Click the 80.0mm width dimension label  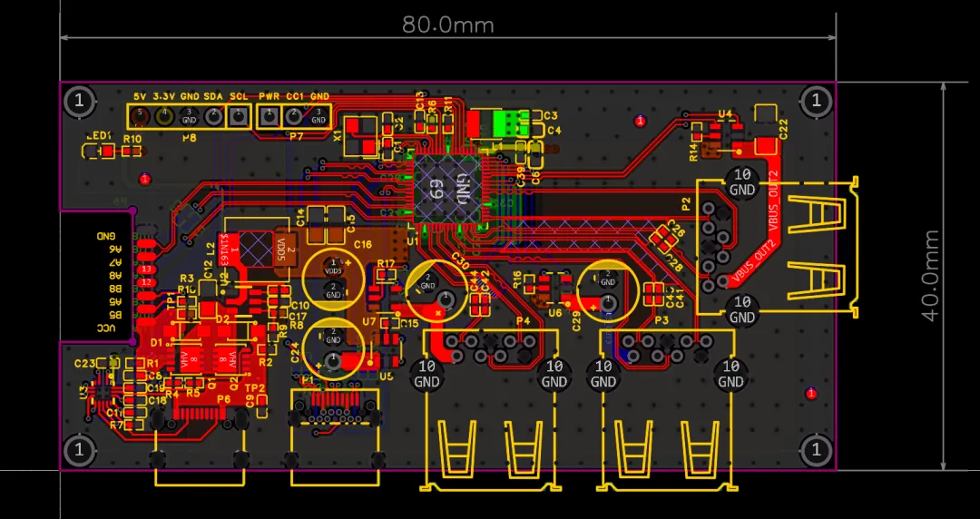[448, 24]
